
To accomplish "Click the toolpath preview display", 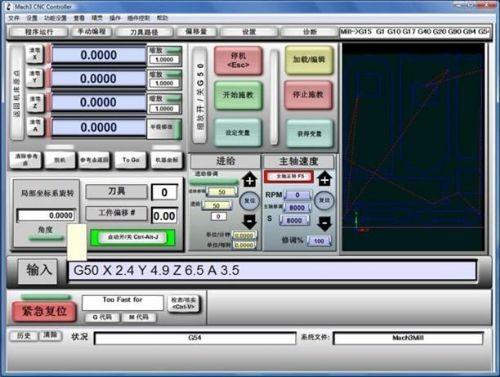I will pos(413,147).
